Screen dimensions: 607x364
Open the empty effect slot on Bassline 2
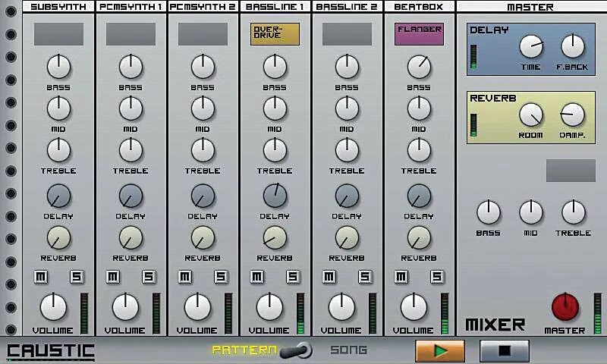click(x=347, y=34)
